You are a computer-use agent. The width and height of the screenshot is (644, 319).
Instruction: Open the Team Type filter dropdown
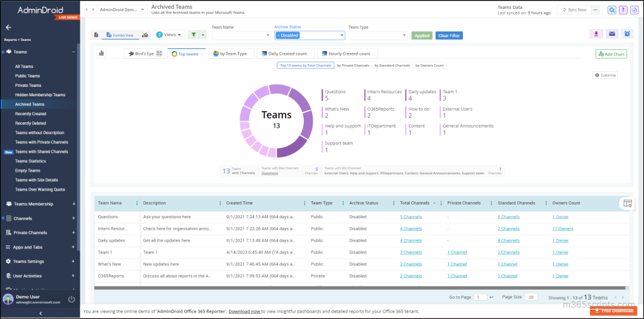click(x=378, y=35)
